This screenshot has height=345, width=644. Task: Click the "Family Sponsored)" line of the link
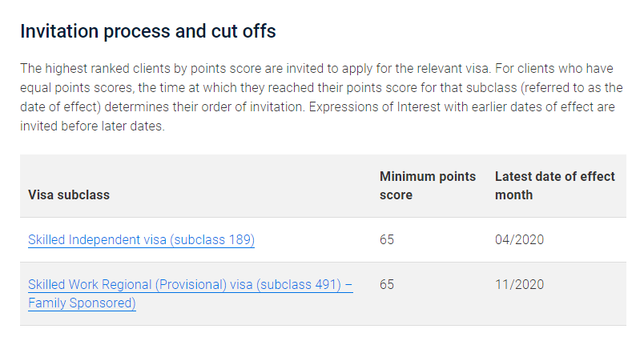[82, 303]
